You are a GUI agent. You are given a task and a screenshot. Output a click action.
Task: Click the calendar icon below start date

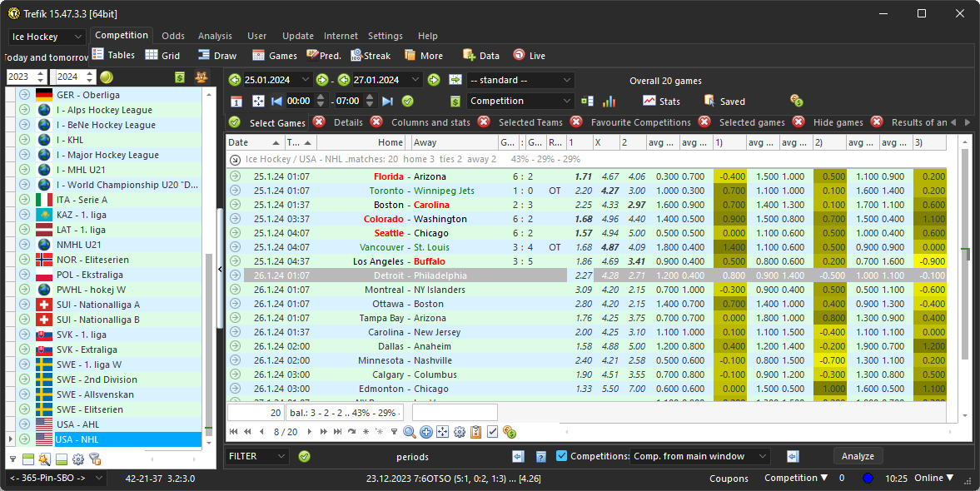(x=236, y=102)
